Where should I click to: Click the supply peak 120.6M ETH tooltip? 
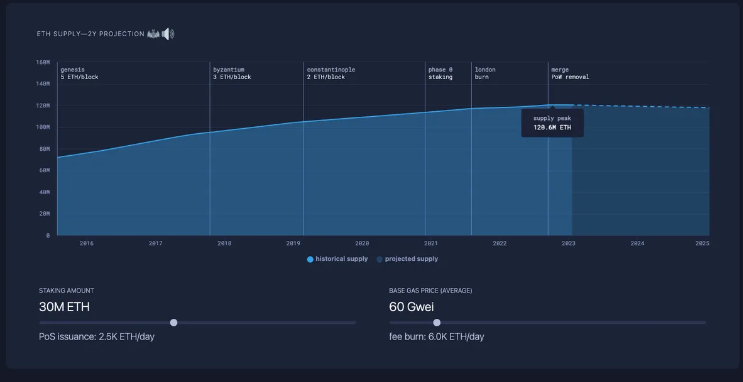(553, 123)
